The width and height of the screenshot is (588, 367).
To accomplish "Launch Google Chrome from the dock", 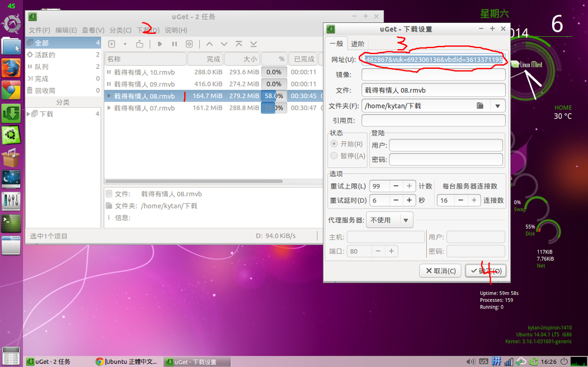I will pos(11,90).
